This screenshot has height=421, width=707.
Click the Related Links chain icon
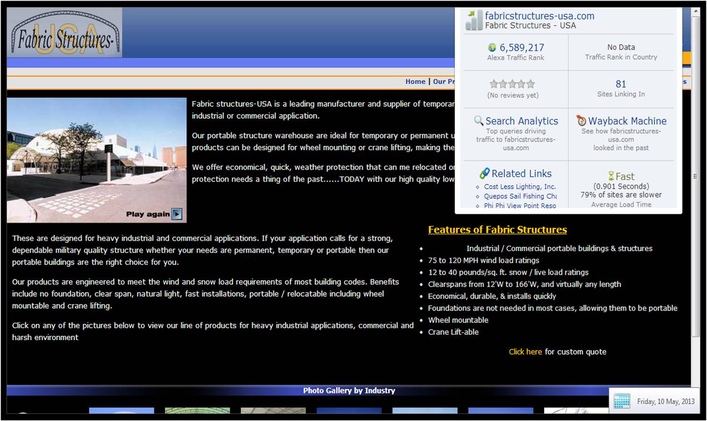[x=485, y=173]
